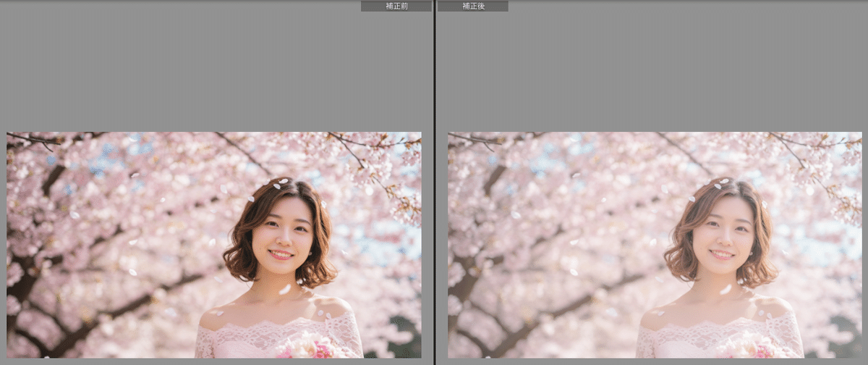
Task: Click the white petal on hair in before photo
Action: coord(283,181)
